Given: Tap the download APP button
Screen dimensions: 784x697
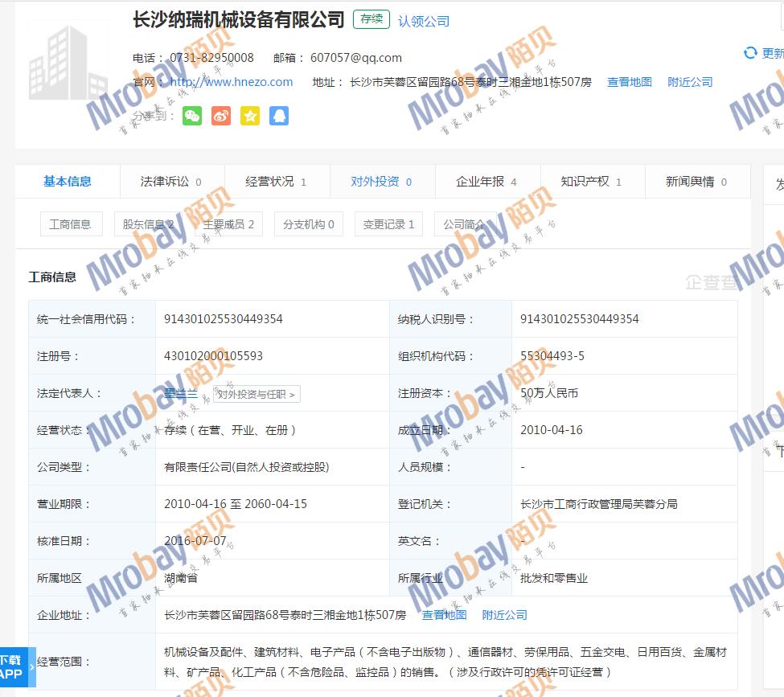Looking at the screenshot, I should click(12, 667).
